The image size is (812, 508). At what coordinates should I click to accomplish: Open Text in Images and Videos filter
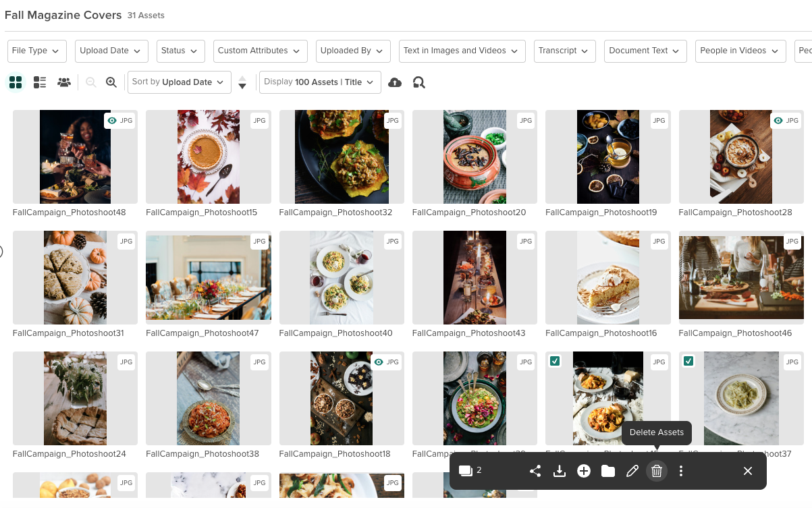coord(462,51)
